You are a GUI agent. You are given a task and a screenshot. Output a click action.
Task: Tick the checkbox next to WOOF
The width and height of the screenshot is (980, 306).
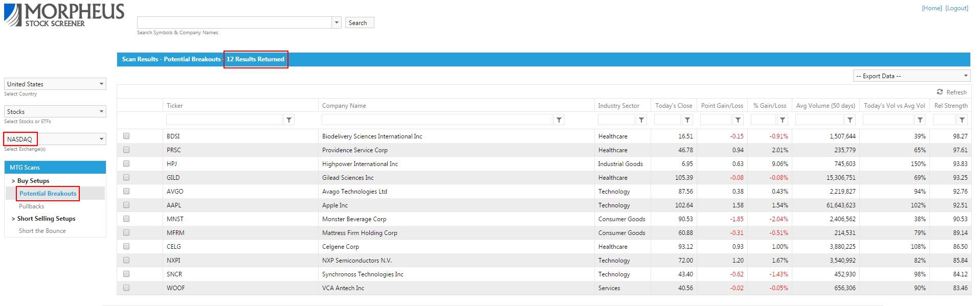[x=126, y=288]
